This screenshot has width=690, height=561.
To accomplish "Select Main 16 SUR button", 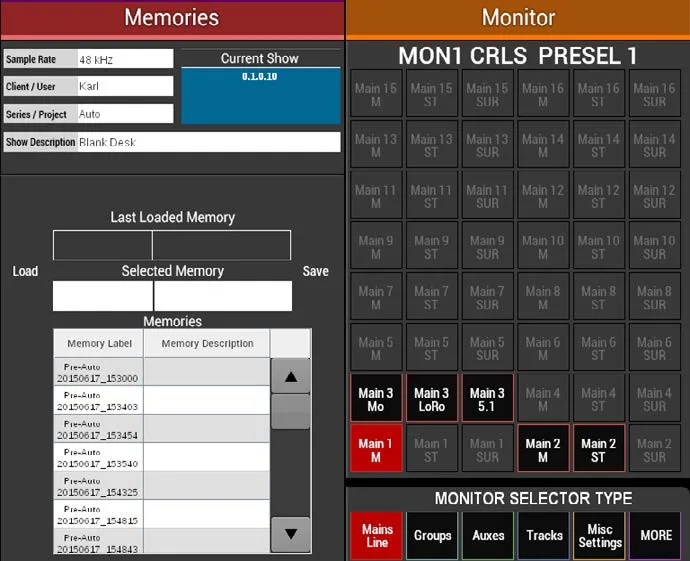I will coord(655,93).
